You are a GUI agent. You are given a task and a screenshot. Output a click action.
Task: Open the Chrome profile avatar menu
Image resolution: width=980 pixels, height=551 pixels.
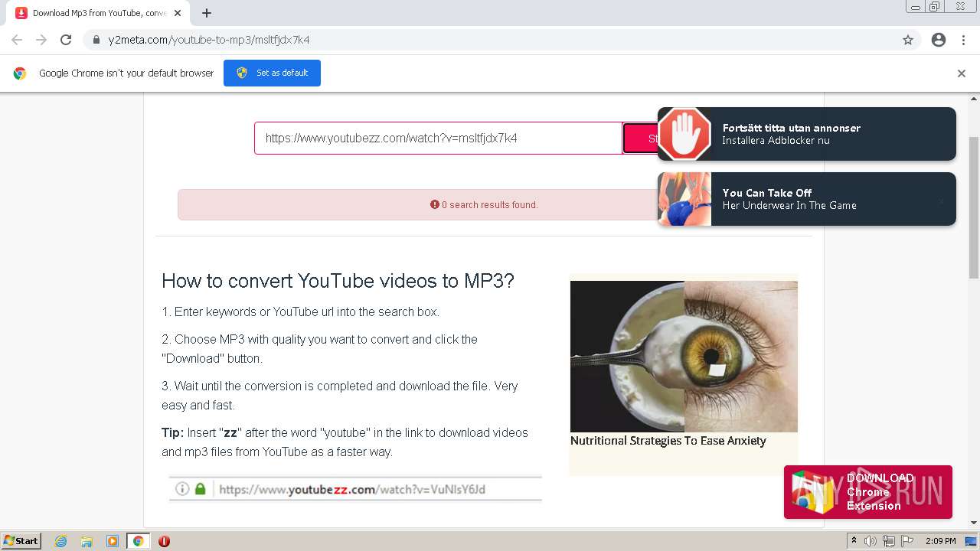(x=939, y=40)
